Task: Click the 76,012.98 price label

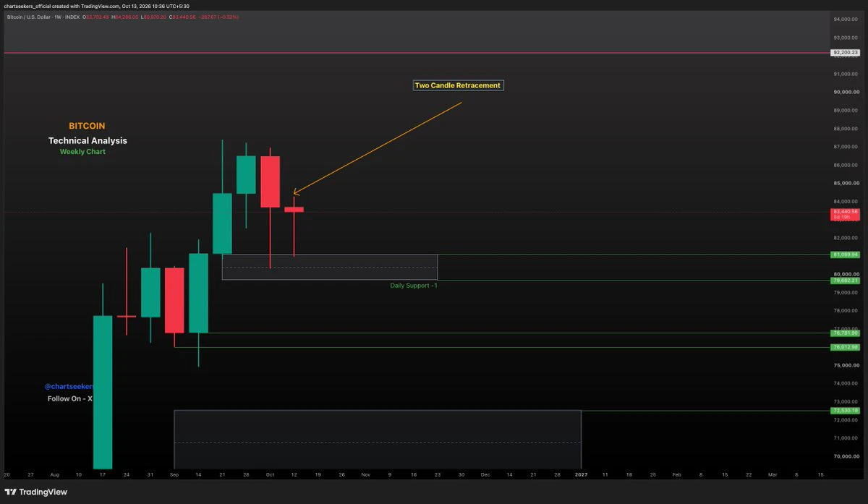Action: (x=845, y=347)
